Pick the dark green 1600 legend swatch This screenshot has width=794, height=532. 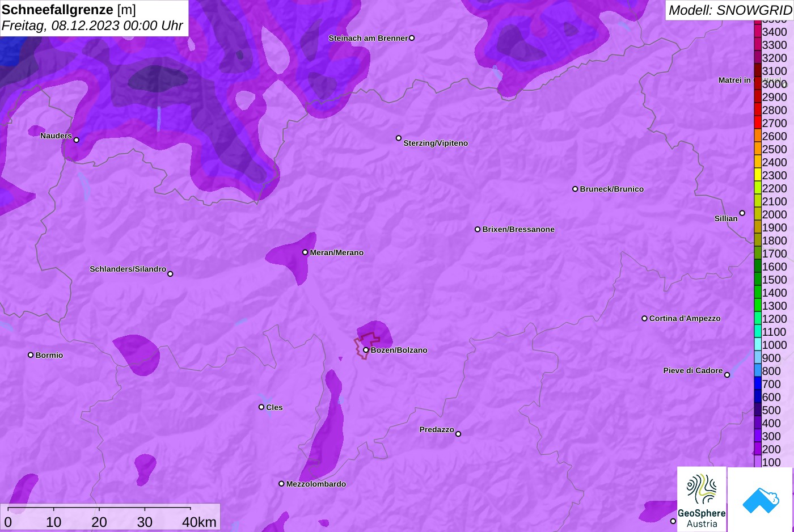tap(758, 267)
